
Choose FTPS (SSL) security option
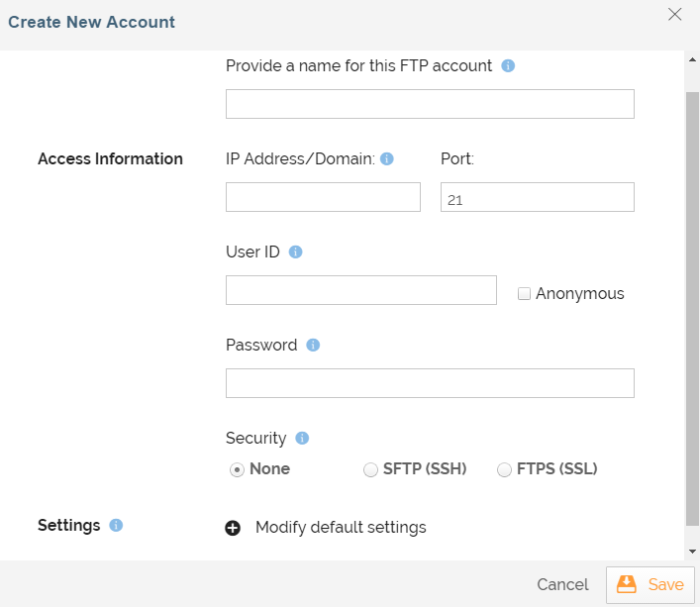coord(505,470)
